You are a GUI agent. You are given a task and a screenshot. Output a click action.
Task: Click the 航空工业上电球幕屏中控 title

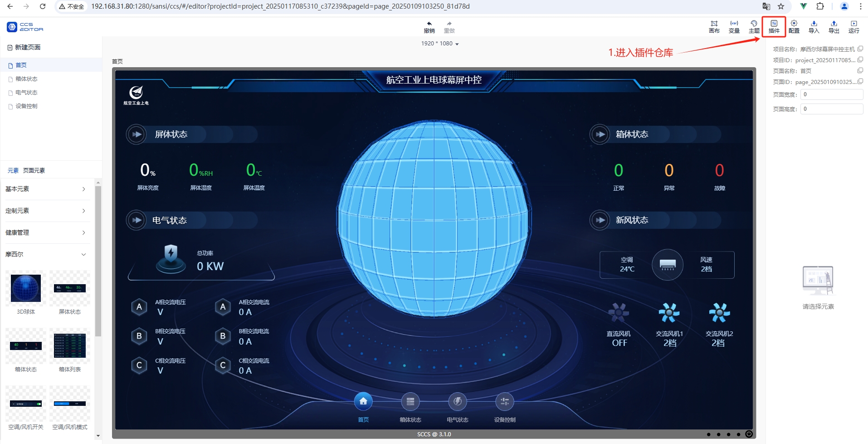[434, 80]
